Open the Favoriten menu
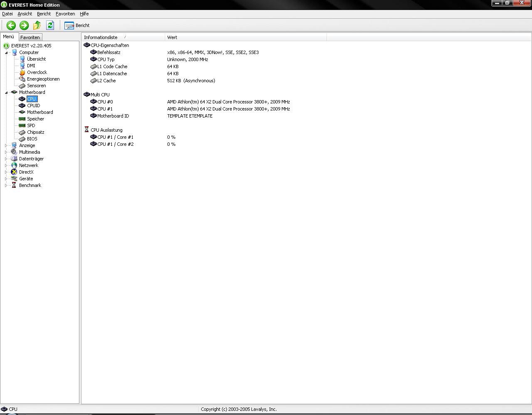This screenshot has height=415, width=532. (65, 14)
